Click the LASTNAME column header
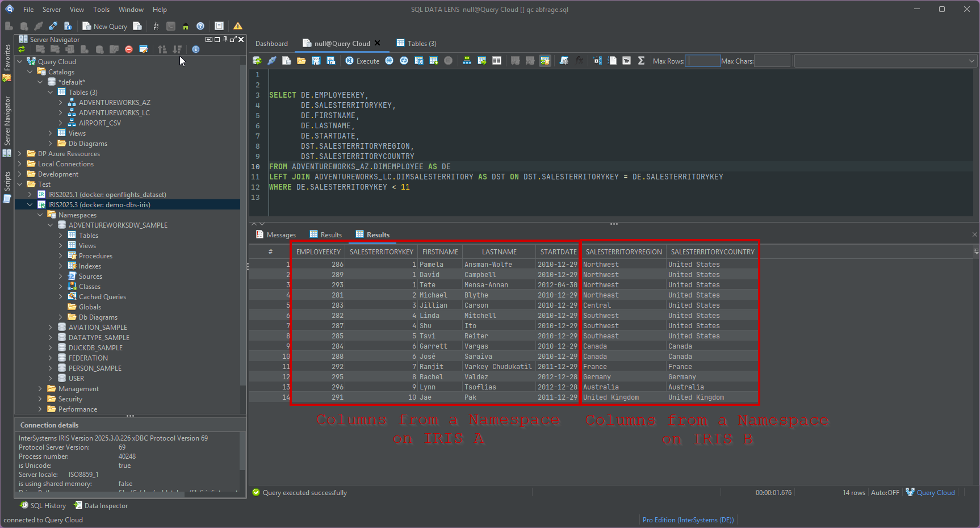Viewport: 980px width, 528px height. (499, 252)
